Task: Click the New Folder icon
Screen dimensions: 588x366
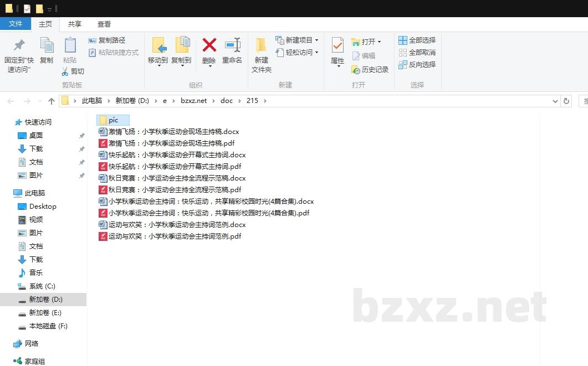Action: (x=261, y=45)
